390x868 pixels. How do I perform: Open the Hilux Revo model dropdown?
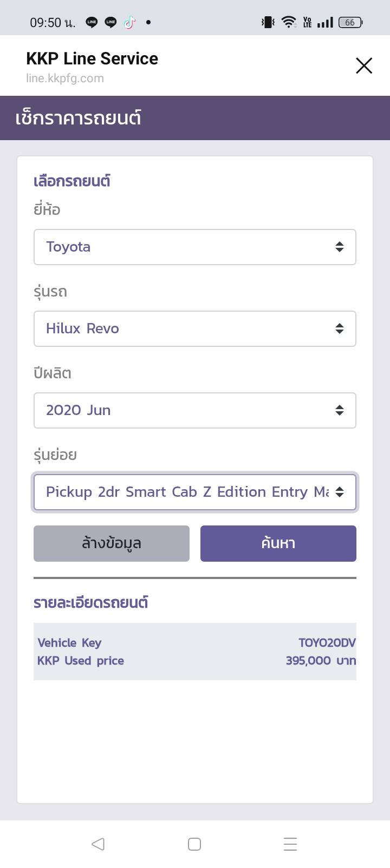click(x=184, y=328)
